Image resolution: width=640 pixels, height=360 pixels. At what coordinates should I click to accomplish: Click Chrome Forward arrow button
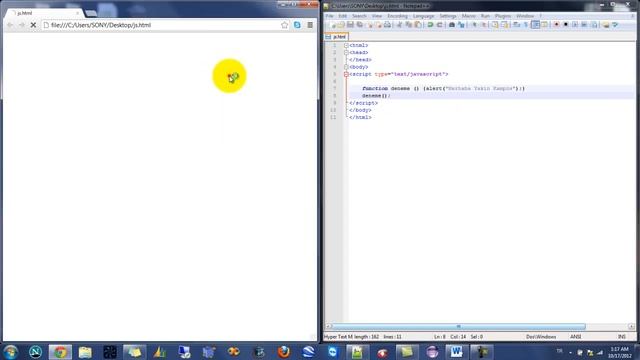tap(22, 25)
